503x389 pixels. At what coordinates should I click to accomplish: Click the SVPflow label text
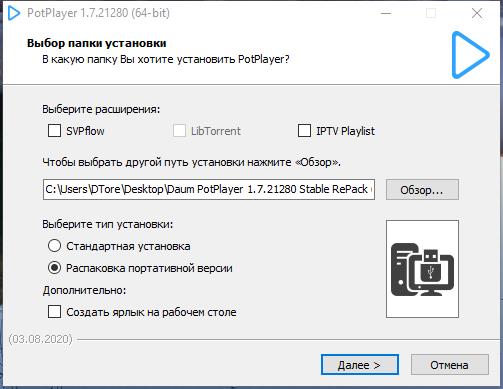[x=85, y=131]
